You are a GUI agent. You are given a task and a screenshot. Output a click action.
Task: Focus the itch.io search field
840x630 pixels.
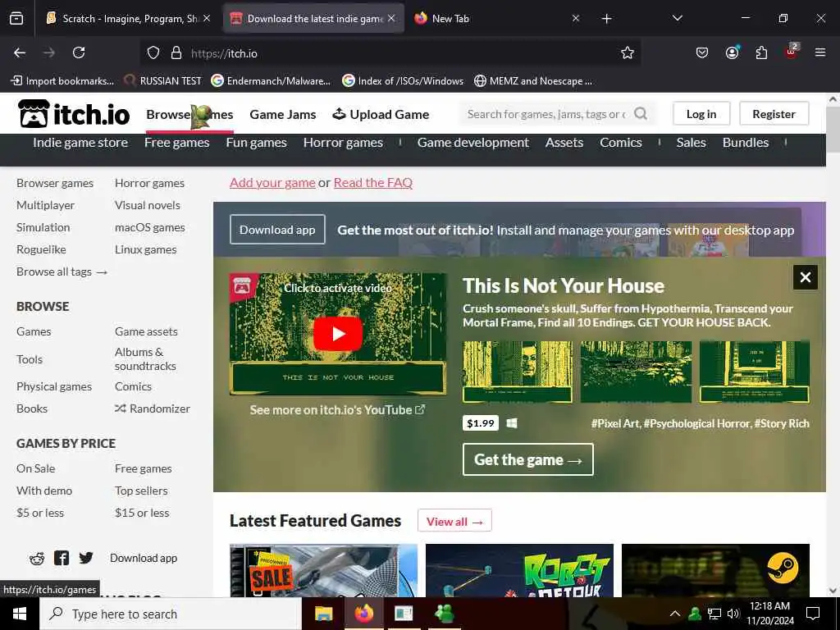tap(546, 113)
